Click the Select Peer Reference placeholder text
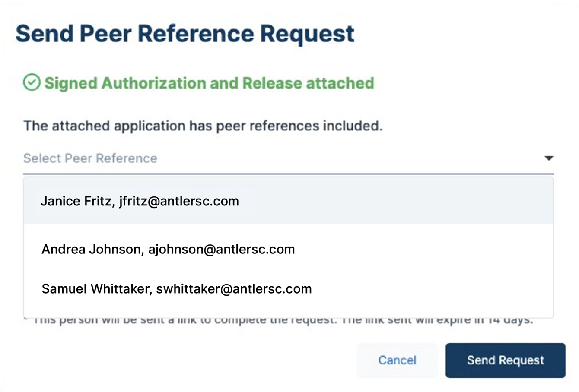 [x=89, y=158]
